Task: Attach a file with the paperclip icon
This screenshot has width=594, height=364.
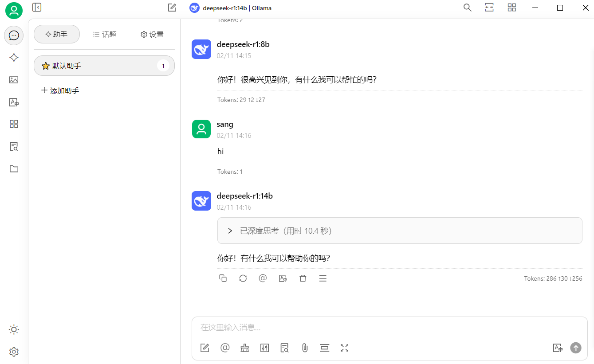Action: pyautogui.click(x=305, y=348)
